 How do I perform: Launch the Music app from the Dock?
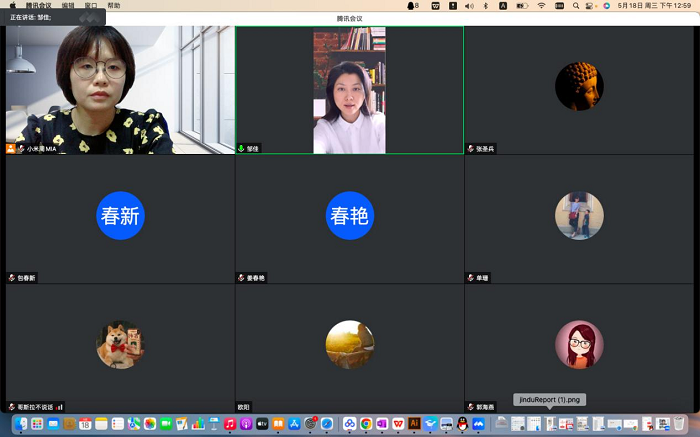pos(230,424)
